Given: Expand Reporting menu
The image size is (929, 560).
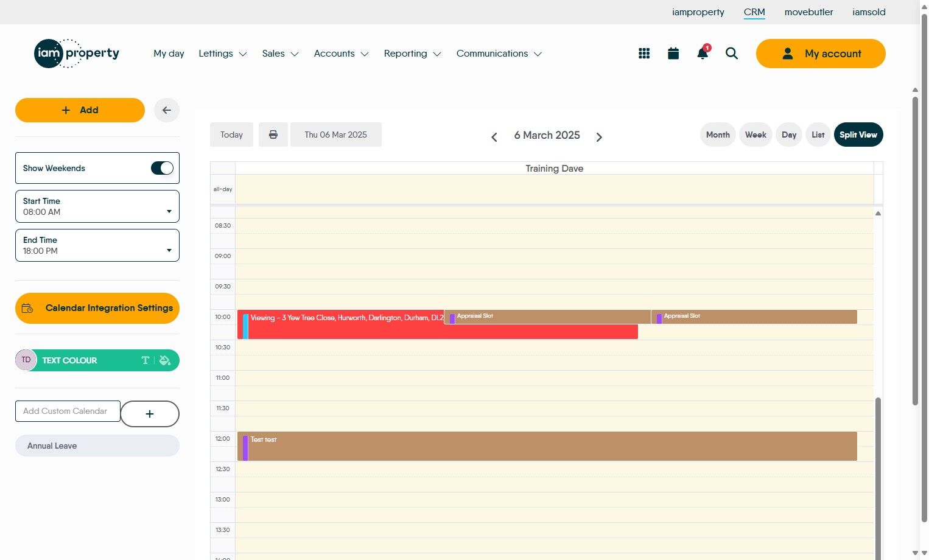Looking at the screenshot, I should [x=412, y=54].
